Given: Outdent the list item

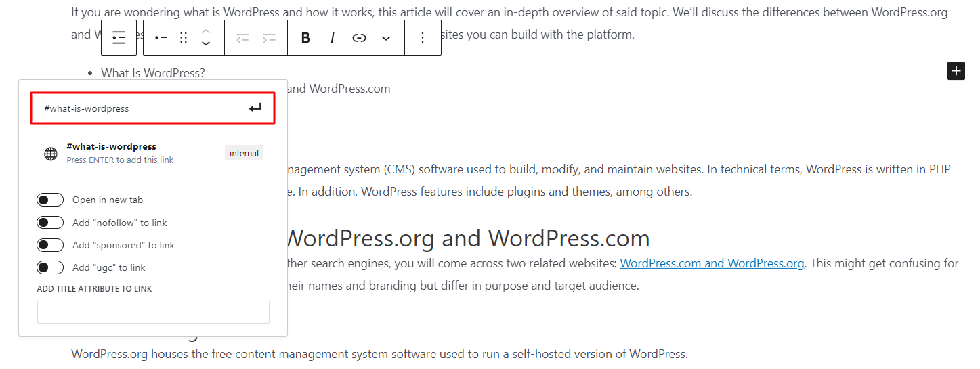Looking at the screenshot, I should click(x=242, y=38).
